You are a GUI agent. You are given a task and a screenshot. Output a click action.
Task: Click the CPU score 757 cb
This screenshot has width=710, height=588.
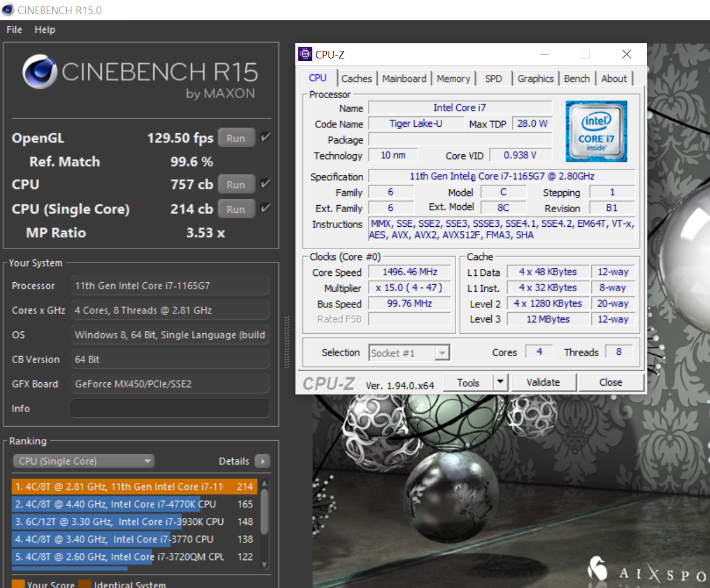click(x=192, y=184)
